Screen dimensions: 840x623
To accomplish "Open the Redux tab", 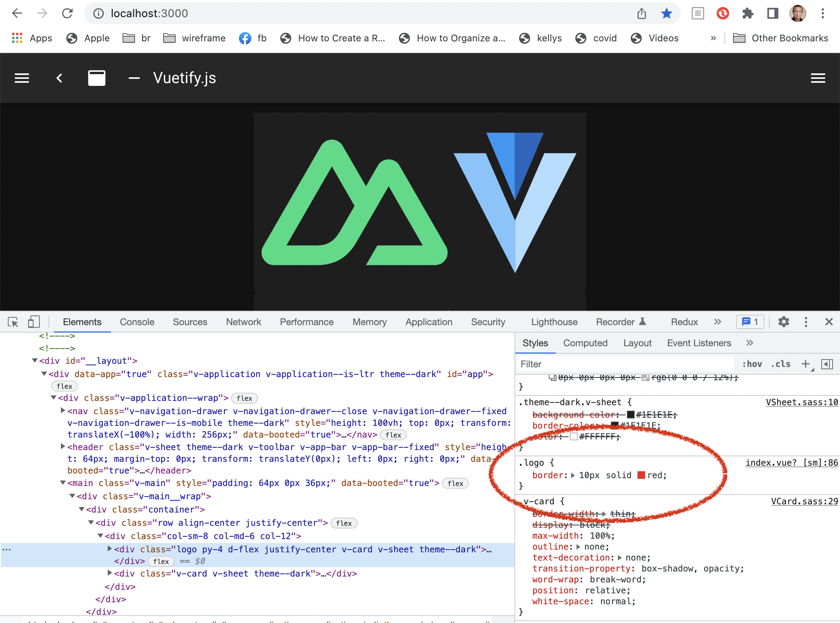I will (684, 322).
